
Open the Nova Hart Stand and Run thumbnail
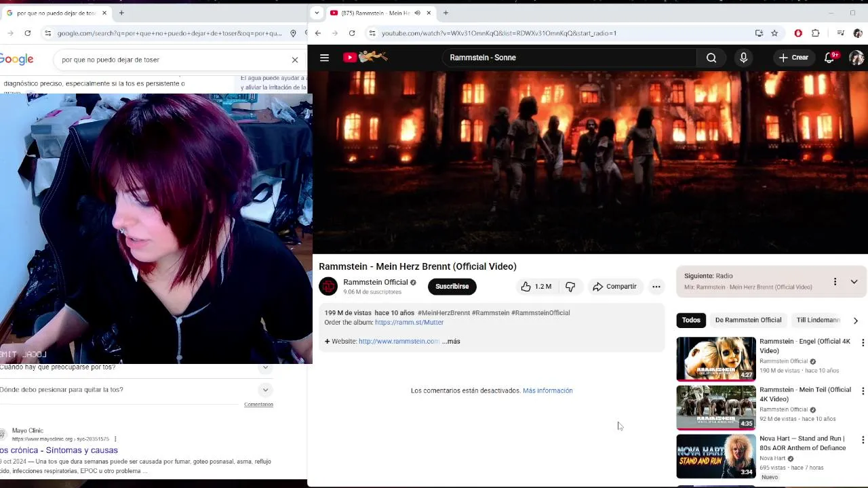[x=715, y=456]
